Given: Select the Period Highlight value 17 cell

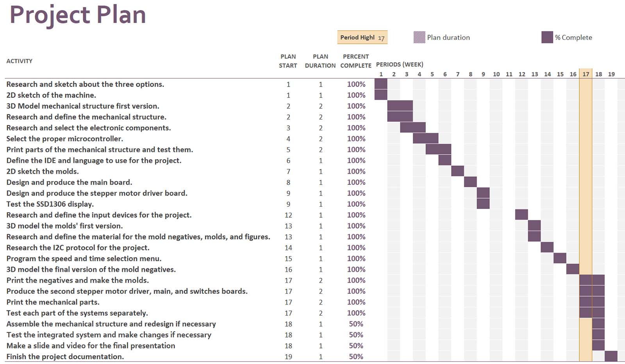Looking at the screenshot, I should click(381, 38).
